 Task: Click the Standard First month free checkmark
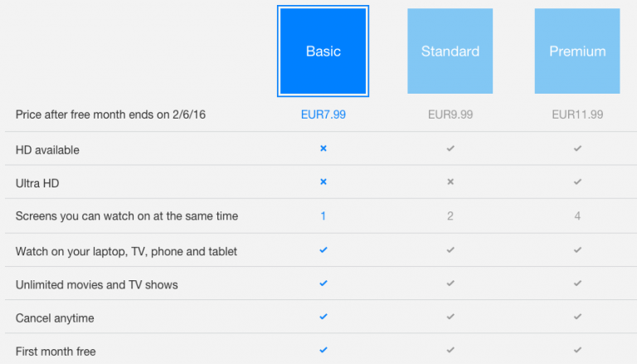coord(450,350)
